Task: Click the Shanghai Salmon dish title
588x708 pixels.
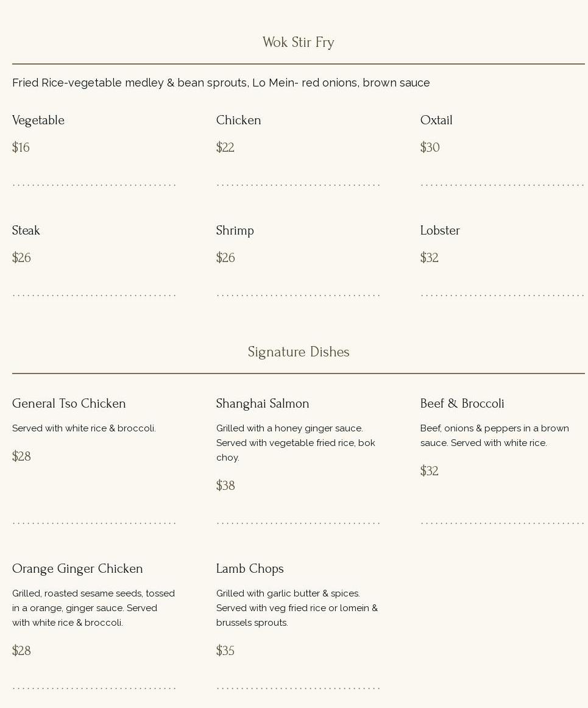Action: pyautogui.click(x=263, y=404)
